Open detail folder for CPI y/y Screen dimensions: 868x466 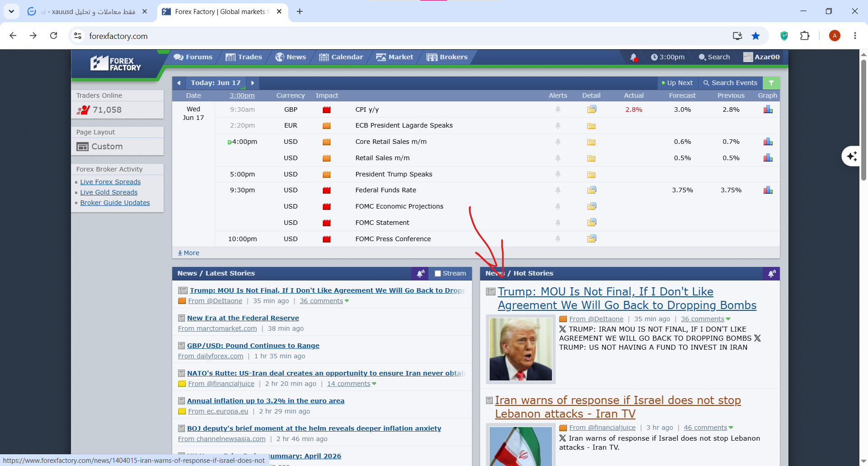click(591, 109)
